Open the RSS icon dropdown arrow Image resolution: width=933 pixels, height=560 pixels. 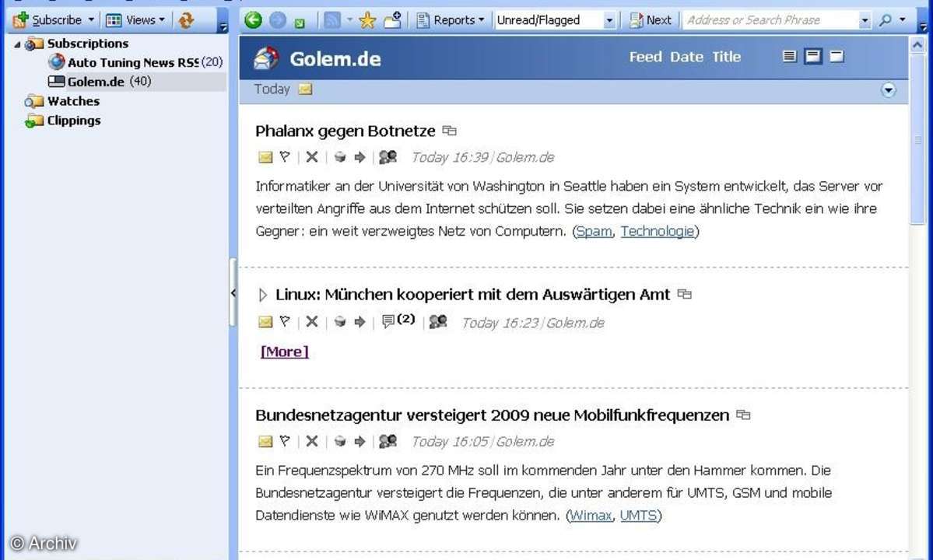click(x=349, y=20)
